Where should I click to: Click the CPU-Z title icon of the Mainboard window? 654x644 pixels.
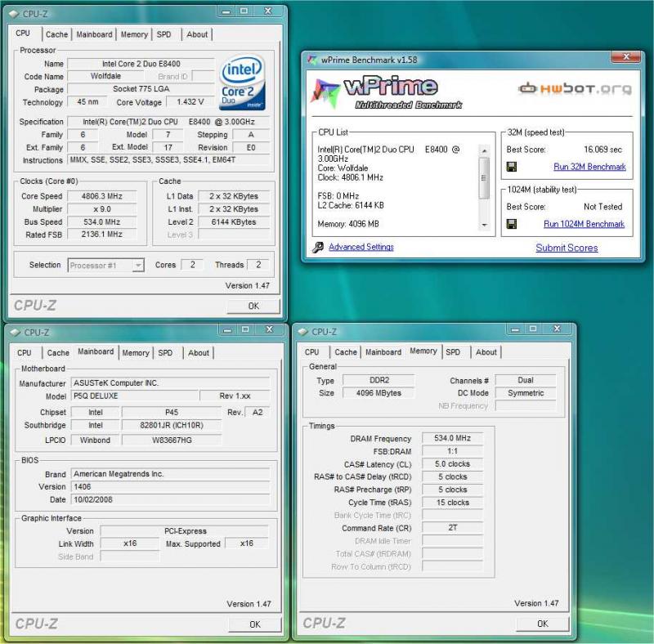coord(16,333)
